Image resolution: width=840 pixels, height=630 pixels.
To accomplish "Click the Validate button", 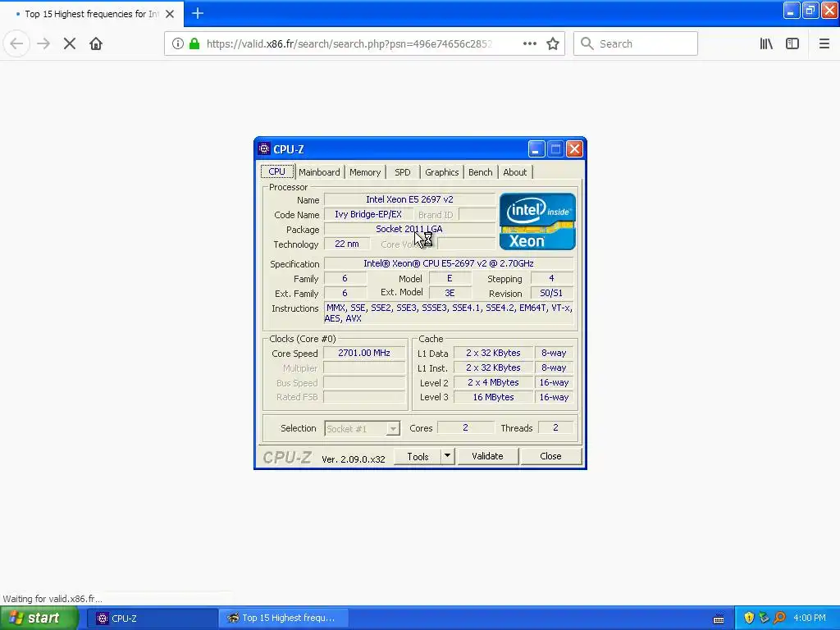I will (x=487, y=456).
